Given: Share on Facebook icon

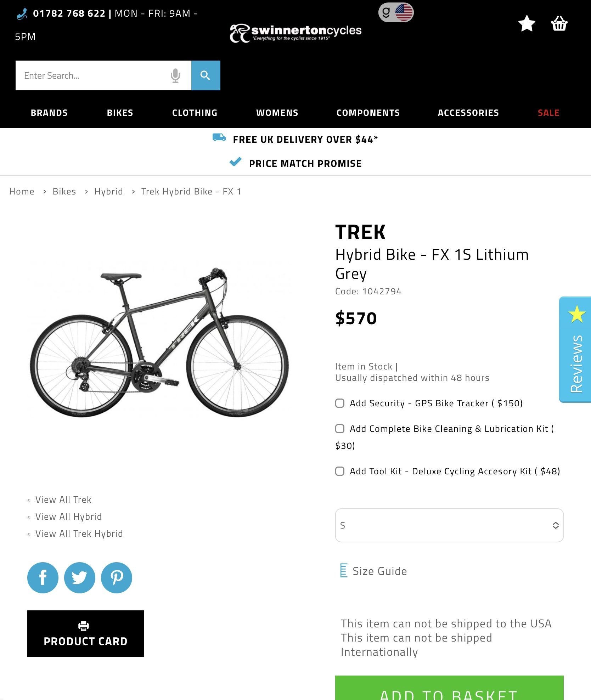Looking at the screenshot, I should coord(43,578).
